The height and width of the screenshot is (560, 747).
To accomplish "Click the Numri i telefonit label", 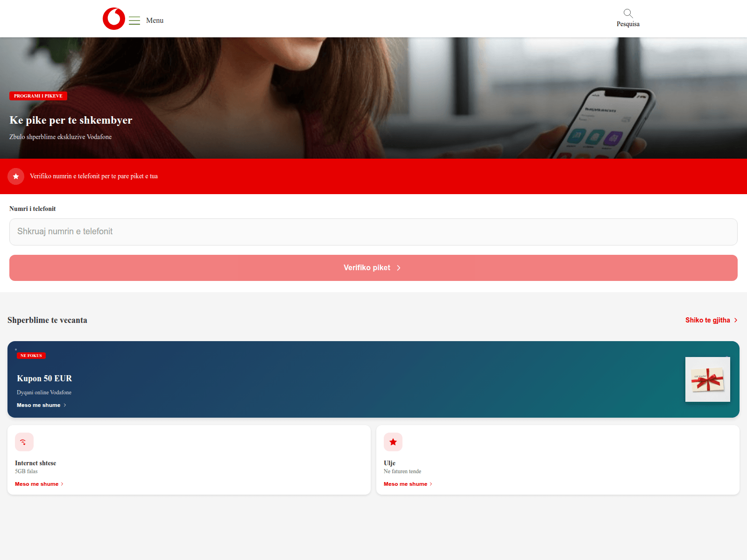I will point(33,209).
